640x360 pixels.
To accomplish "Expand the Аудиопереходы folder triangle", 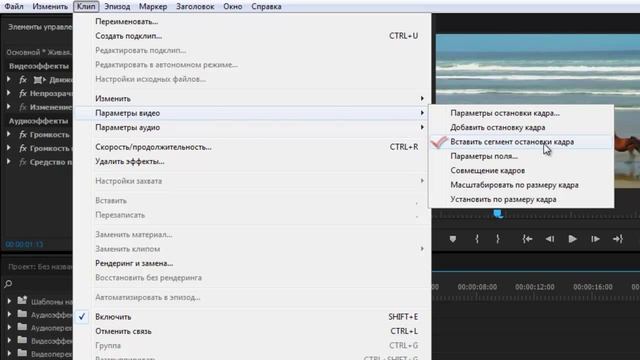I will point(9,327).
